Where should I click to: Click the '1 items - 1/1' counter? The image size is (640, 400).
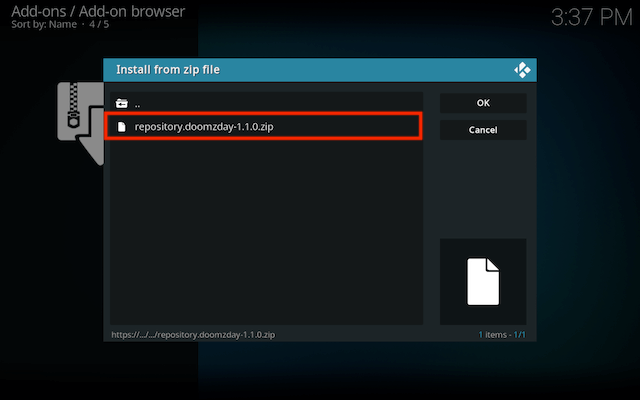(502, 335)
